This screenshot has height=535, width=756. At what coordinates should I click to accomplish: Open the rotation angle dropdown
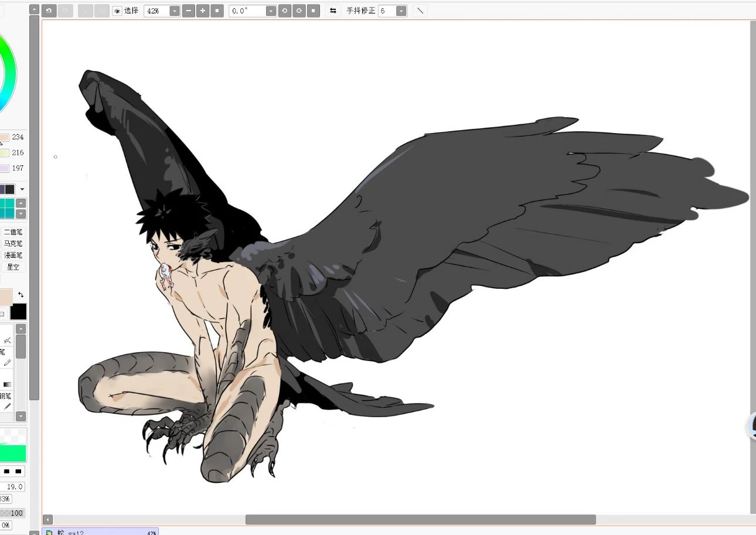coord(271,11)
